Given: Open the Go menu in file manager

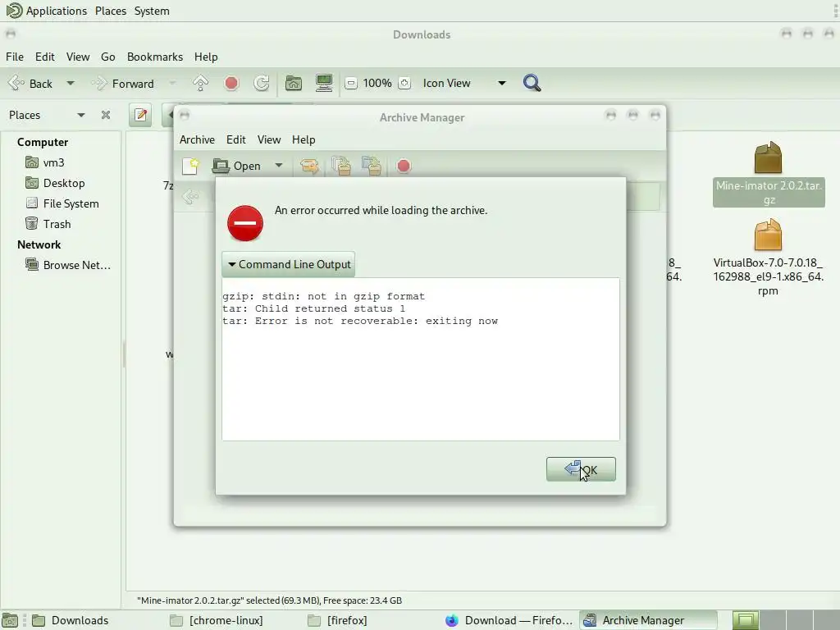Looking at the screenshot, I should [107, 57].
